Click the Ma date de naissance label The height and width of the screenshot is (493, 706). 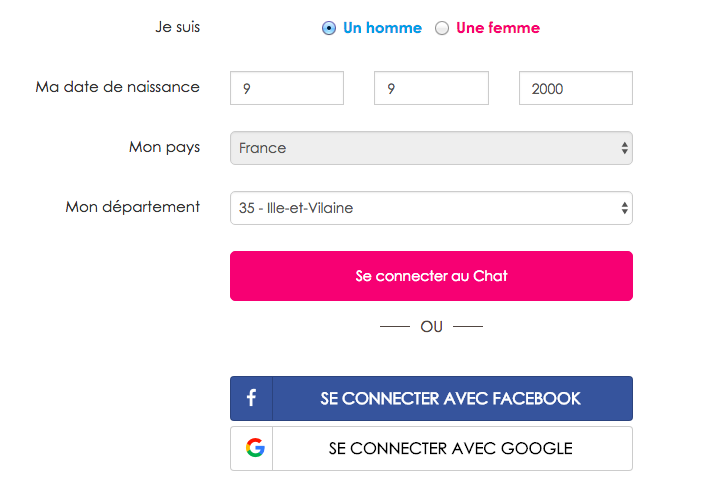click(118, 86)
